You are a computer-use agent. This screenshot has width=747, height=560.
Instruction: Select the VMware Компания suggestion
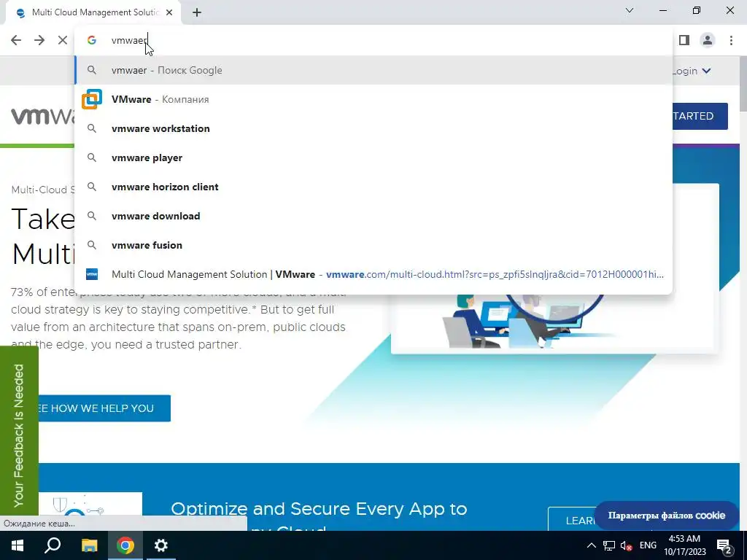pos(373,99)
